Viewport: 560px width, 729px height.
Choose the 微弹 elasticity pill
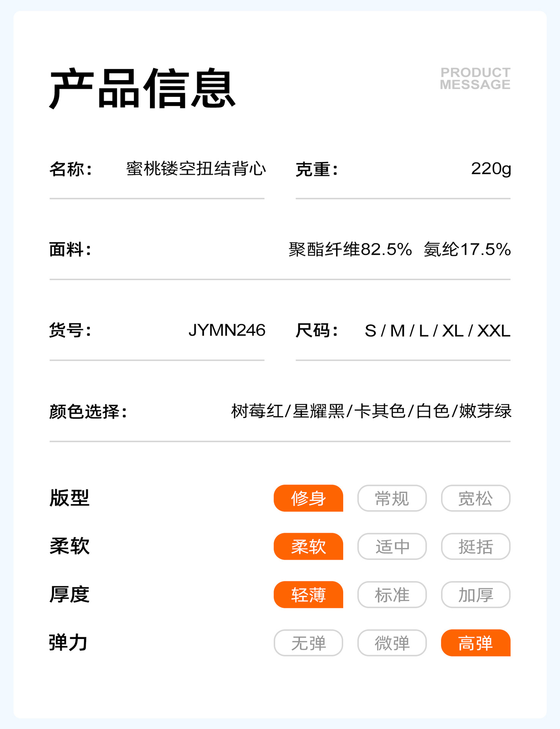(392, 643)
